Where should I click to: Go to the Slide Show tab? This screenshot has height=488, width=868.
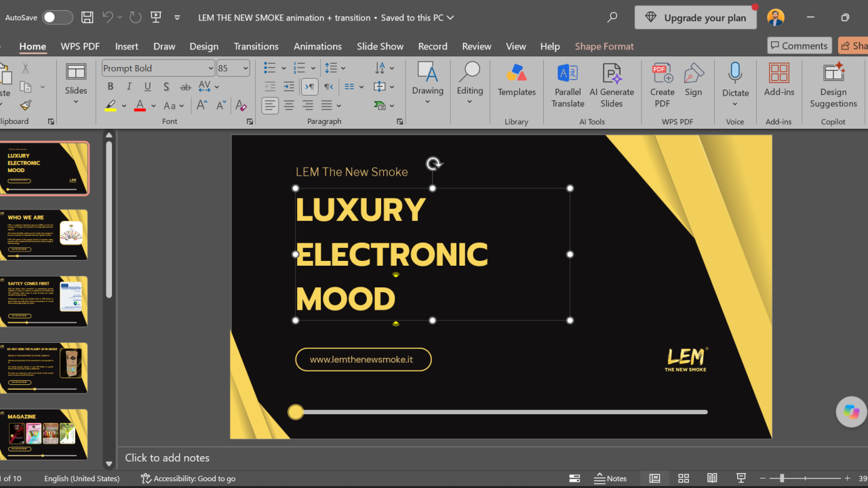pyautogui.click(x=380, y=46)
